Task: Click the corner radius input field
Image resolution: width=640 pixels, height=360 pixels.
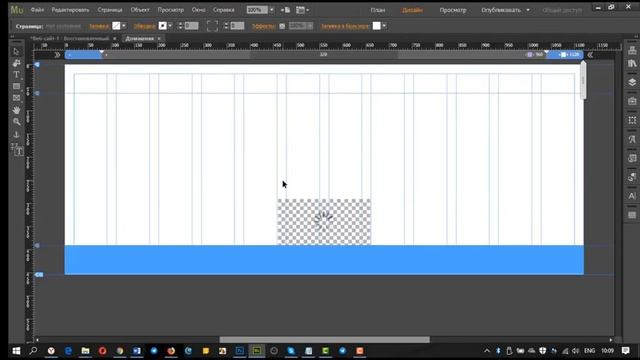Action: tap(237, 26)
